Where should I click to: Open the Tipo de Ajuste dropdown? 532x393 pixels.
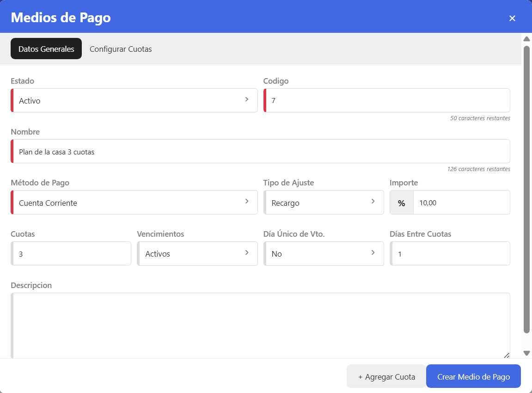tap(324, 203)
